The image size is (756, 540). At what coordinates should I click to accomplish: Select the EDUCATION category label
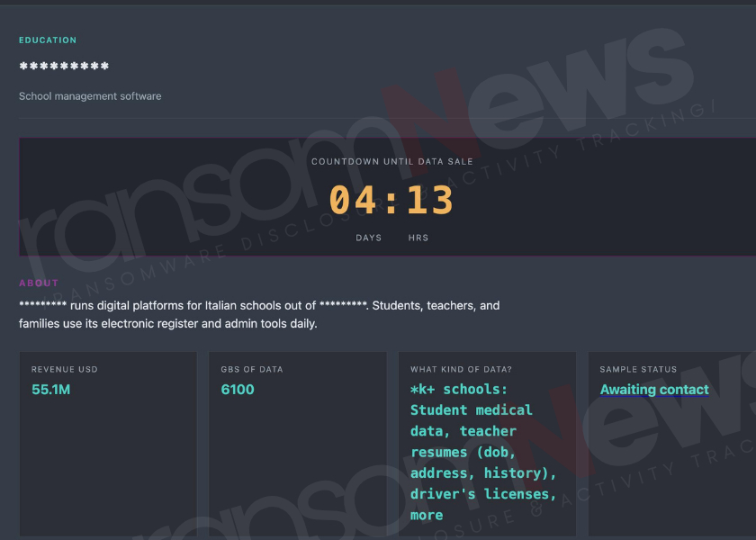(x=48, y=40)
